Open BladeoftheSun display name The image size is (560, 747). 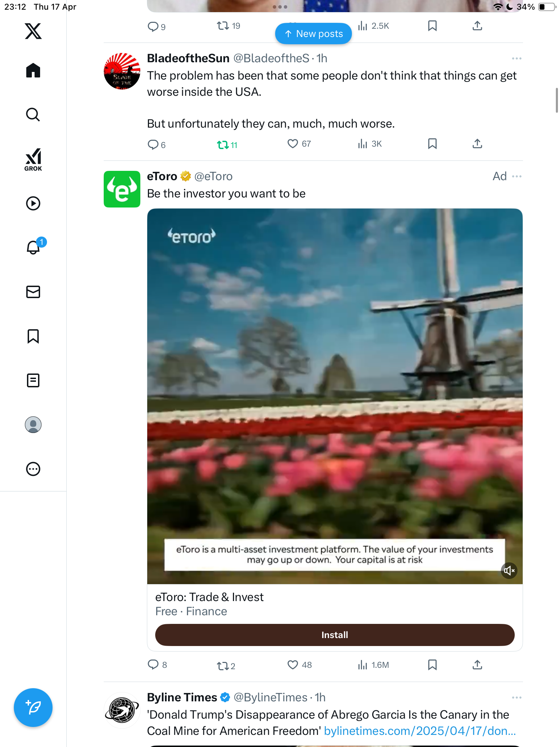[188, 58]
